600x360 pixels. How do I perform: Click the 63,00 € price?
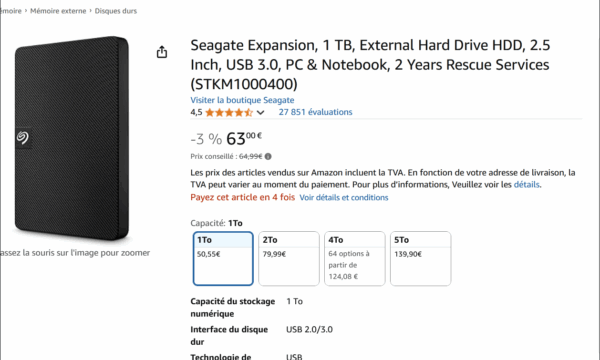[x=244, y=138]
